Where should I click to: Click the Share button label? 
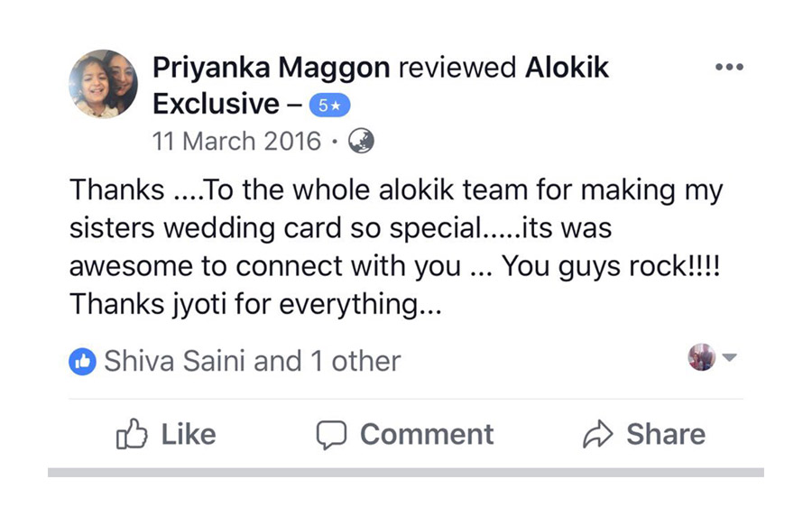tap(666, 434)
